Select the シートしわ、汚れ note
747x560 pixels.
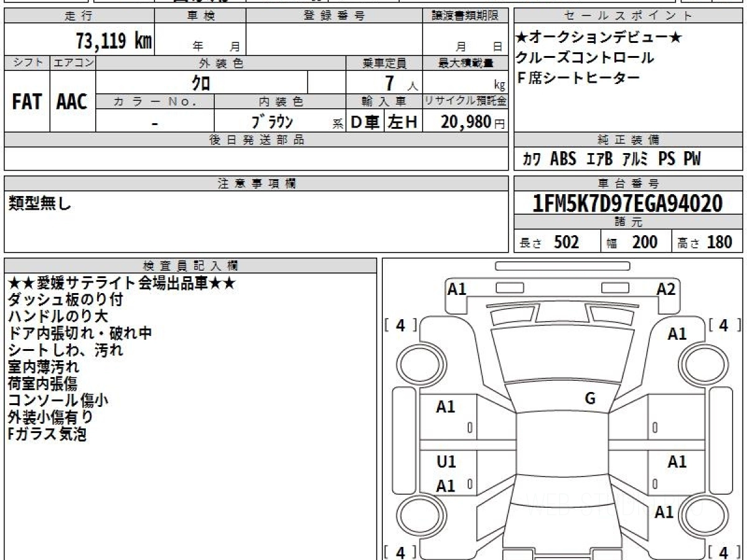(65, 350)
